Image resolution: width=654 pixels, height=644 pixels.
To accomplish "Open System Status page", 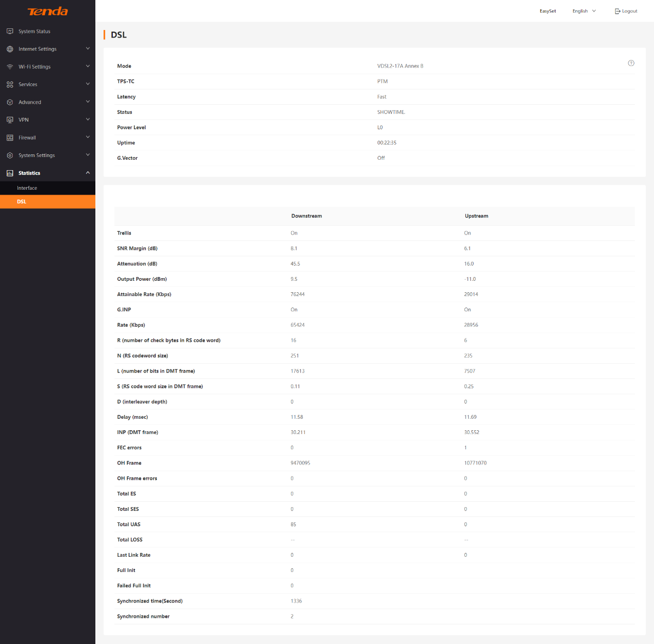I will click(x=47, y=31).
